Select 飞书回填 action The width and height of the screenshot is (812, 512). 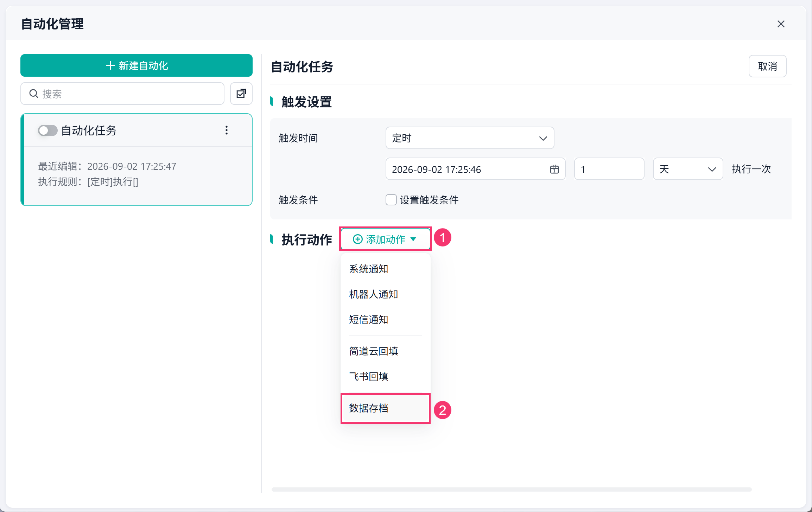385,377
